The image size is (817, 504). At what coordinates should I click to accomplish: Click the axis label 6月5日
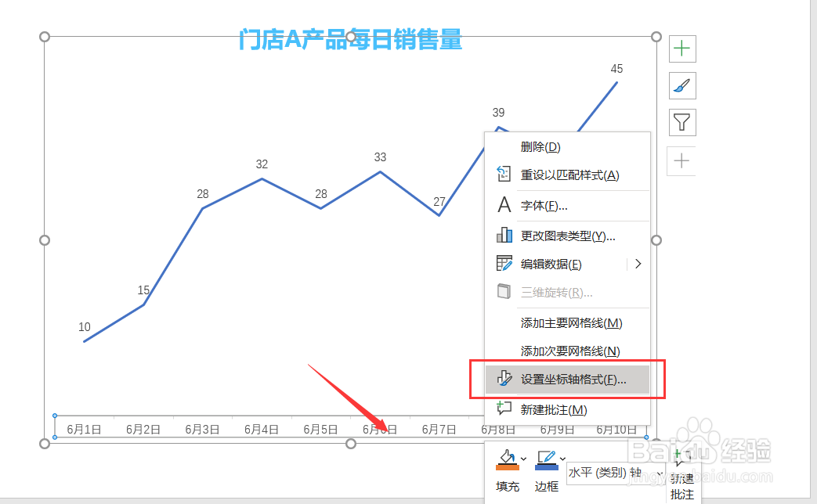pos(320,430)
